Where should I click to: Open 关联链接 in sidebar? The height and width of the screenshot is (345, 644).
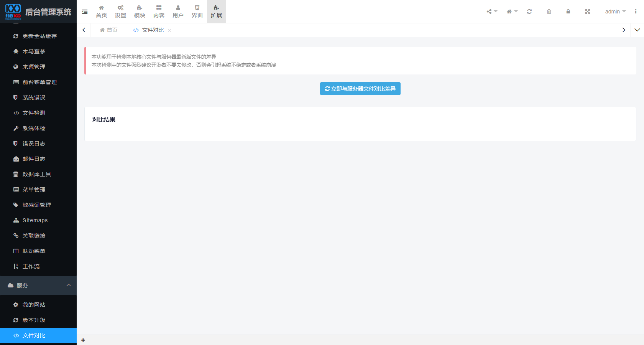click(38, 236)
